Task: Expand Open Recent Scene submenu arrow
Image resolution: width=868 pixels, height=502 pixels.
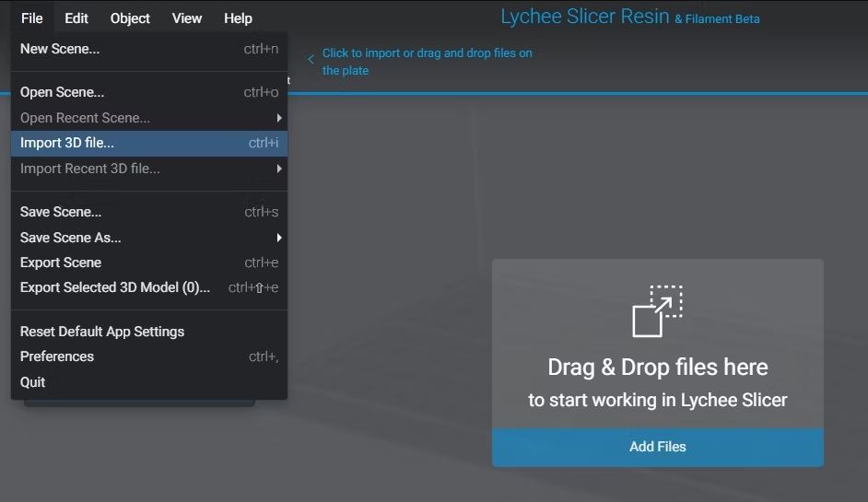Action: click(279, 118)
